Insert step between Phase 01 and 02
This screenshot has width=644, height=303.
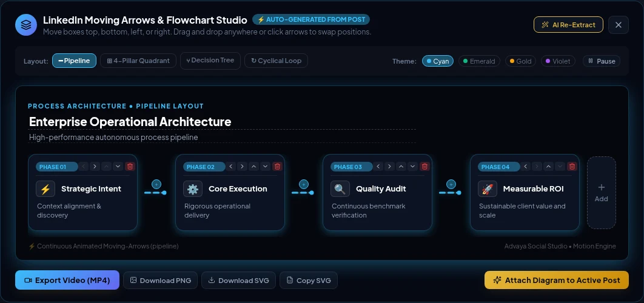point(156,184)
